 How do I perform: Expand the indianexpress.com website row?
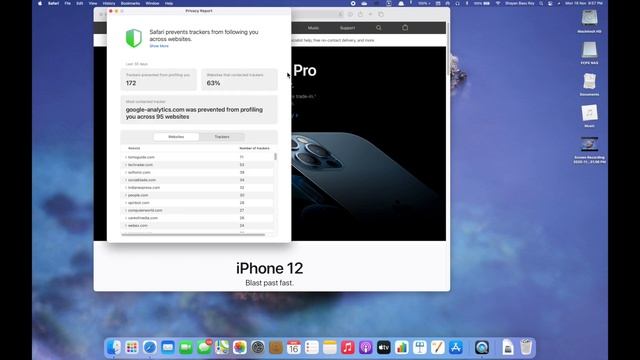[126, 188]
